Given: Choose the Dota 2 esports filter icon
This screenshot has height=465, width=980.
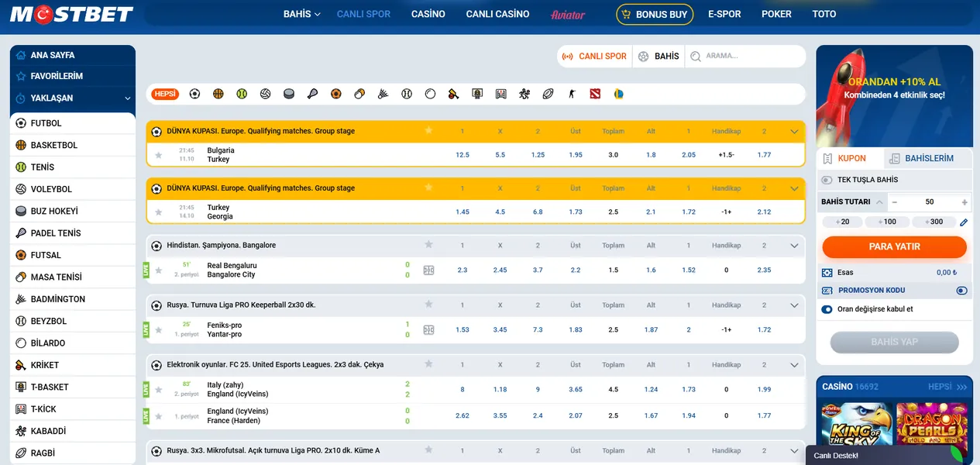Looking at the screenshot, I should pyautogui.click(x=595, y=94).
